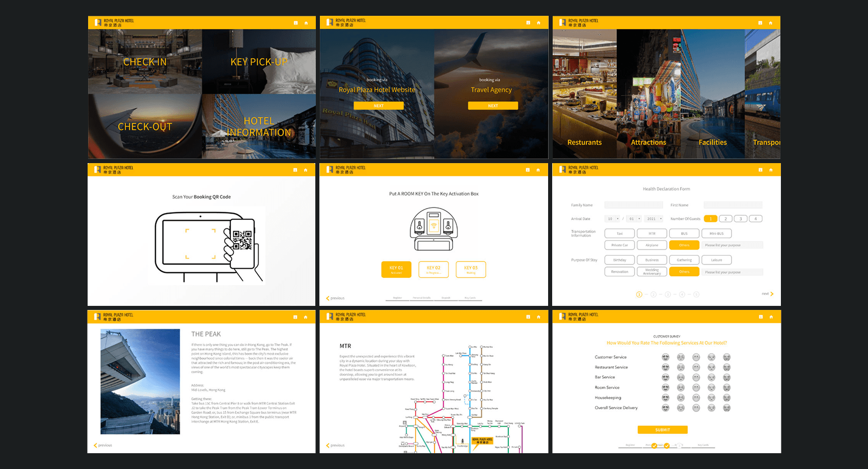Tap home icon on the QR code scan screen
Image resolution: width=868 pixels, height=469 pixels.
pos(306,170)
